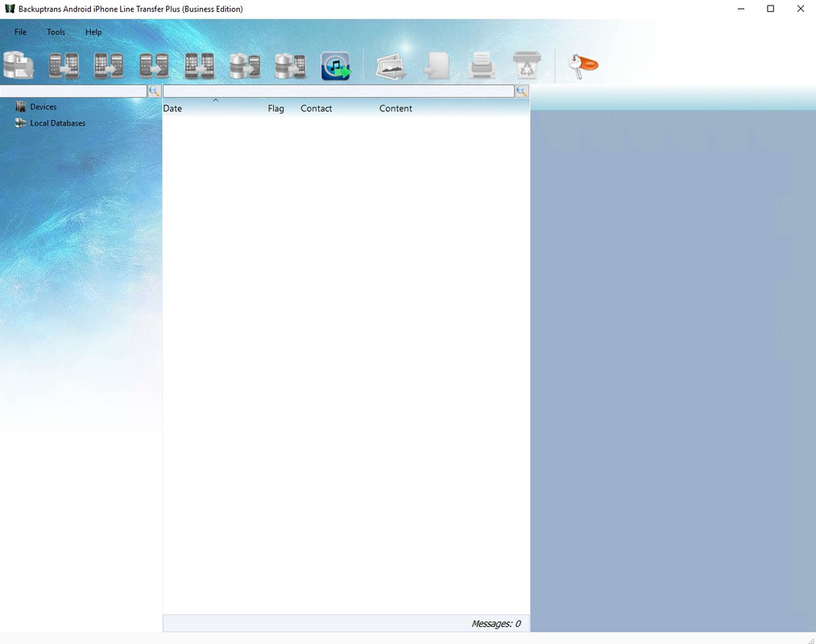Click the first database-to-phone restore icon
Screen dimensions: 816x644
245,65
